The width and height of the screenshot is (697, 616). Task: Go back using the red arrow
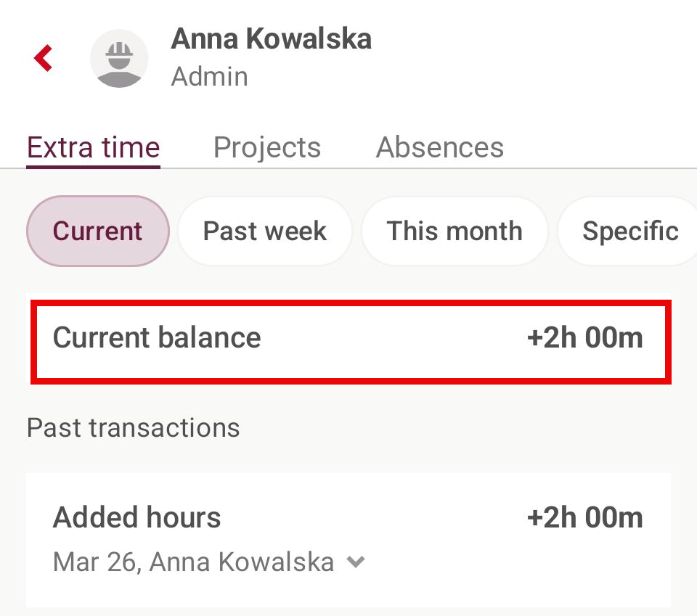(44, 58)
